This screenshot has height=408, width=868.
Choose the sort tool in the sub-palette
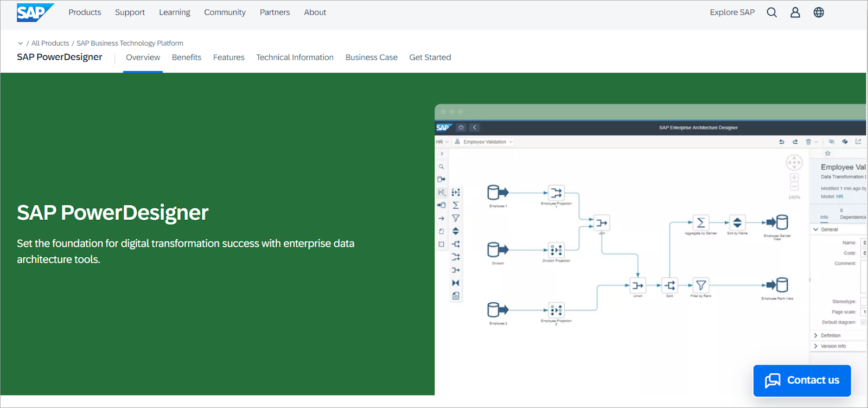click(x=456, y=231)
